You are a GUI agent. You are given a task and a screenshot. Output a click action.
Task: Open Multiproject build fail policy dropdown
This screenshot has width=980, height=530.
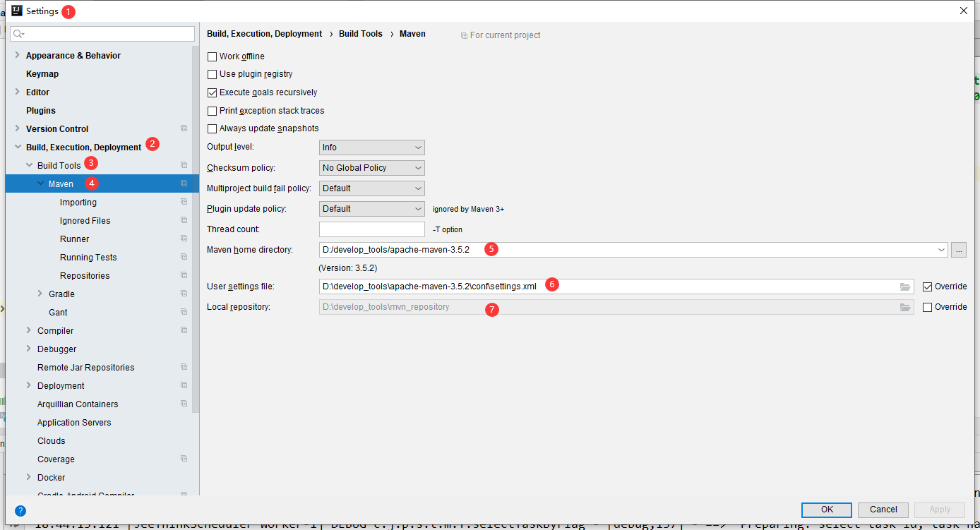click(372, 188)
